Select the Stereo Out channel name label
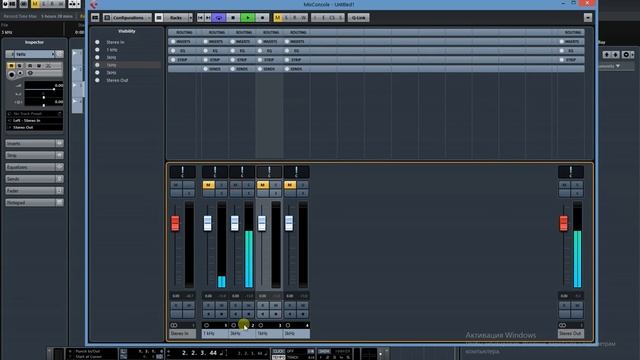Viewport: 640px width, 360px height. pos(571,333)
